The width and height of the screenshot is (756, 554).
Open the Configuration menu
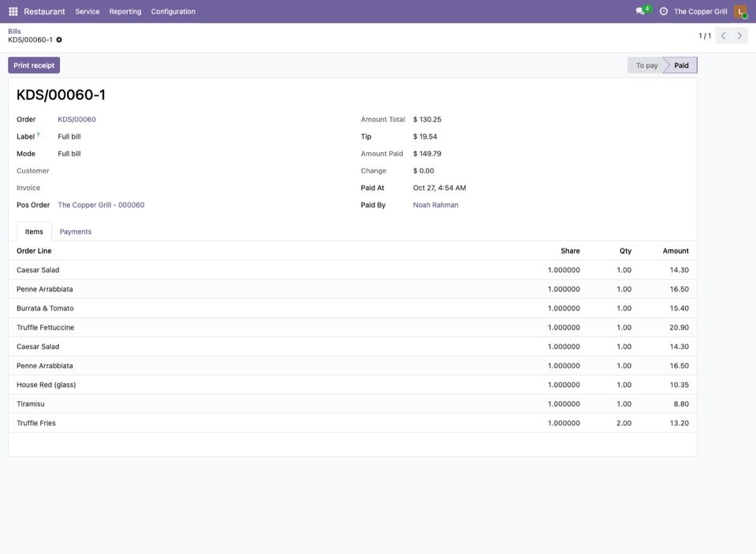[x=173, y=12]
